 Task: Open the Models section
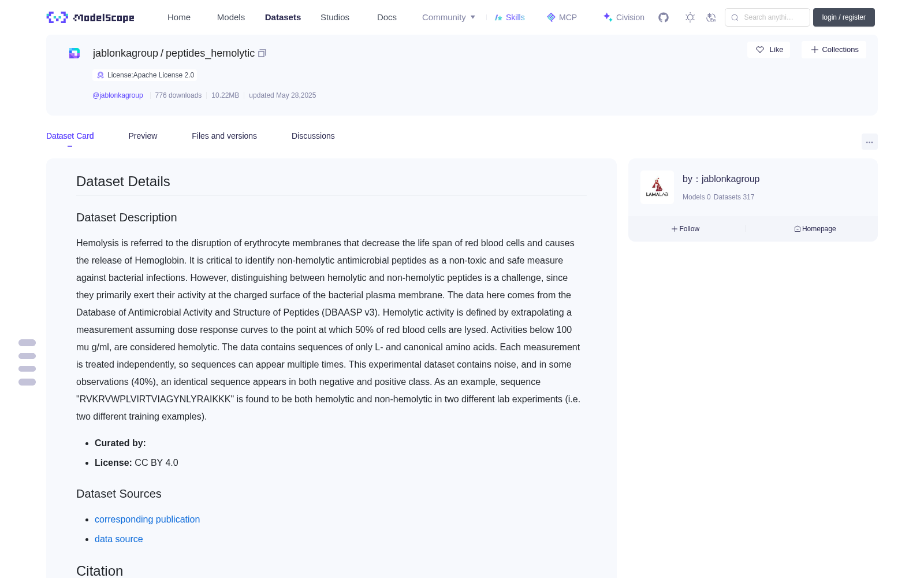pyautogui.click(x=231, y=17)
